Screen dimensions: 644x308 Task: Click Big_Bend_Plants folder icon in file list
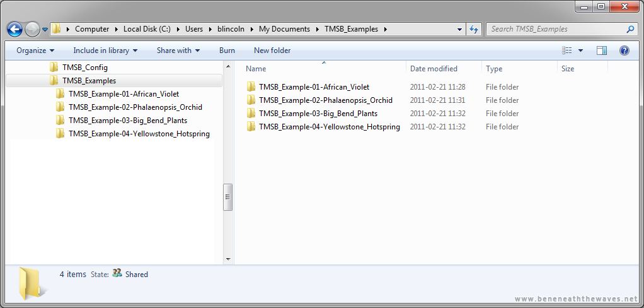251,113
